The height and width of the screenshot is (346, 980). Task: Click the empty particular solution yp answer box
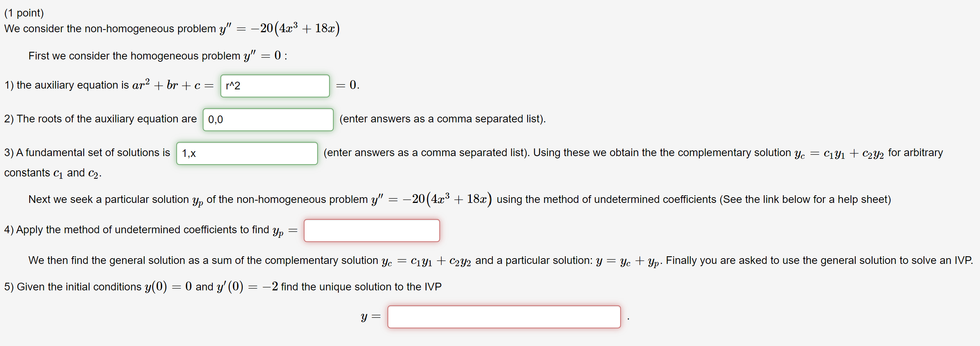371,230
